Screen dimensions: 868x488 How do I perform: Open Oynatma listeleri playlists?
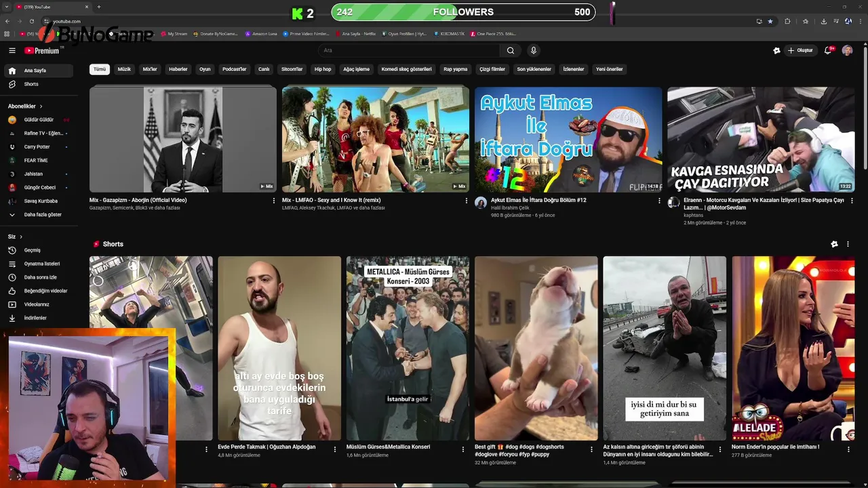coord(39,264)
